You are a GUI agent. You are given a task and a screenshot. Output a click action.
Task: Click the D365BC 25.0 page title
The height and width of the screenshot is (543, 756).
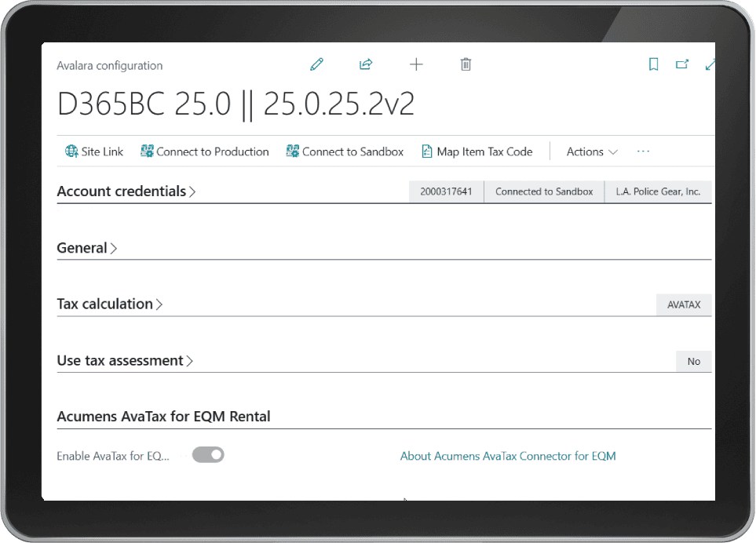(236, 104)
